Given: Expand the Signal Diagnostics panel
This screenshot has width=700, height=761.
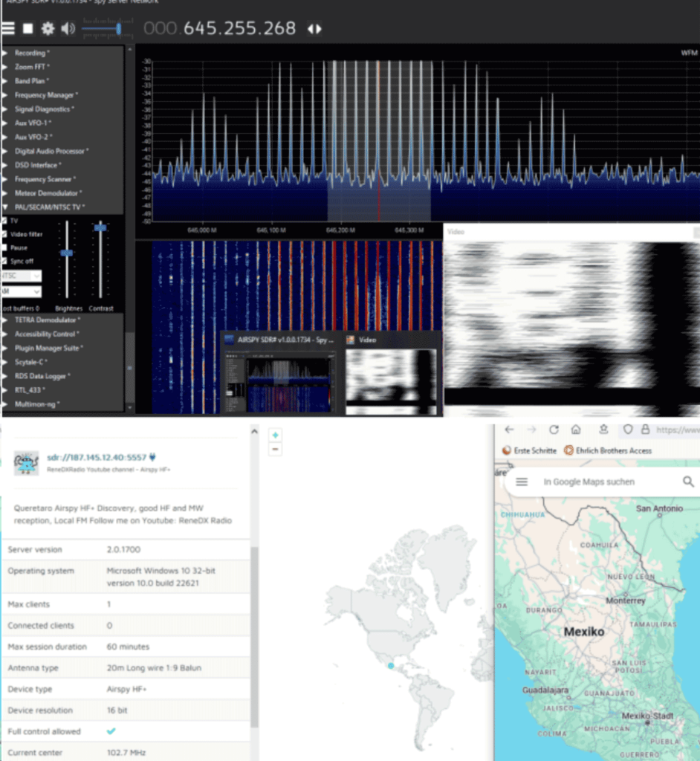Looking at the screenshot, I should click(x=43, y=109).
